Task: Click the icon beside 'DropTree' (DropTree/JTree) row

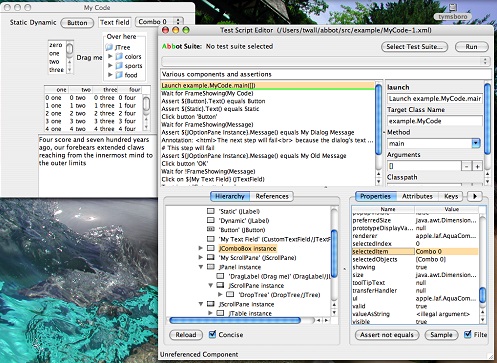Action: pyautogui.click(x=230, y=295)
